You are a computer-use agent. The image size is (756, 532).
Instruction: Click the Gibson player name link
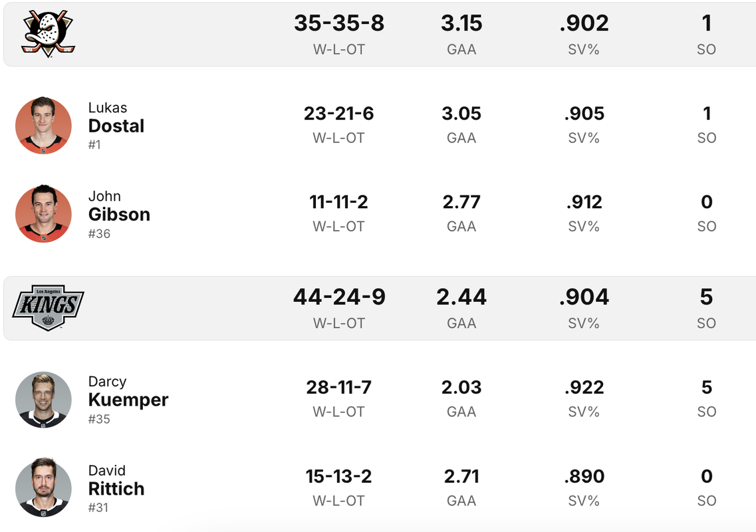(119, 214)
